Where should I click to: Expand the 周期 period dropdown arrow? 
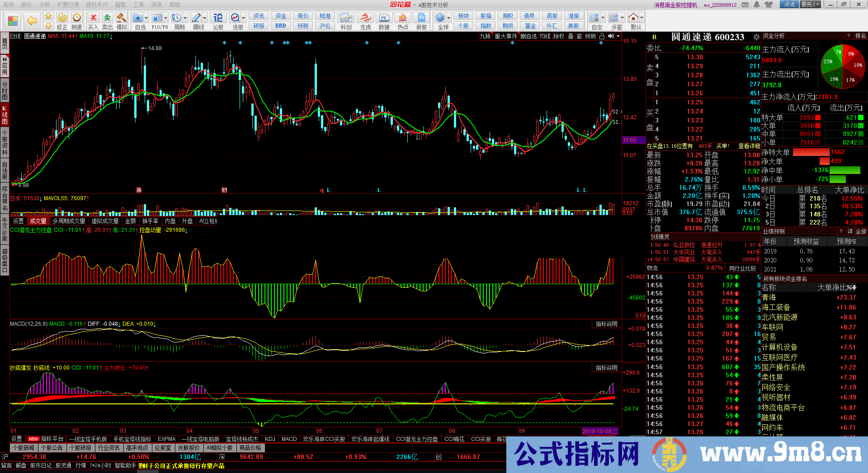pyautogui.click(x=185, y=18)
